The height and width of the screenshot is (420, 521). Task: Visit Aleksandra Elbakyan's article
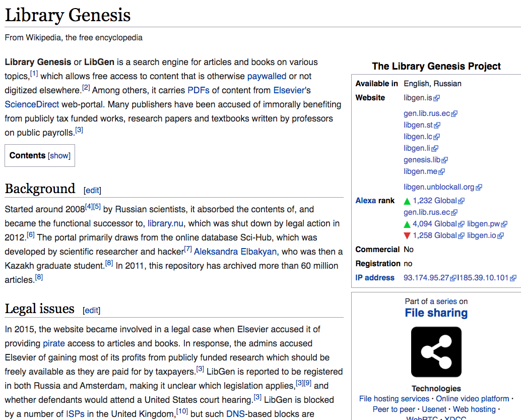[235, 252]
